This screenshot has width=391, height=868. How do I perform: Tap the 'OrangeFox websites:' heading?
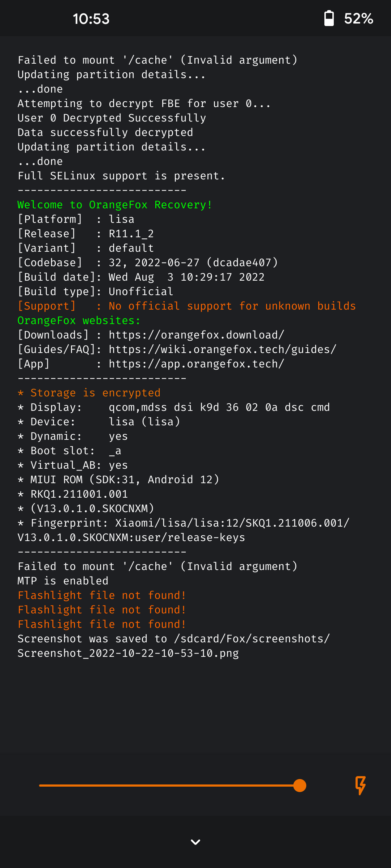point(79,320)
